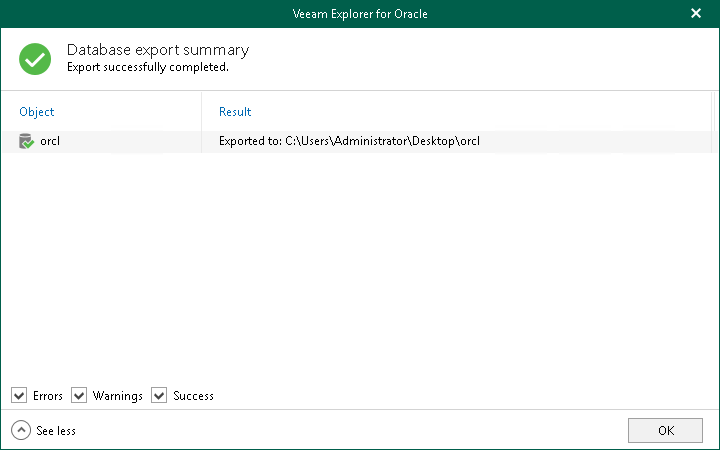Collapse details via the See less text

pos(56,431)
